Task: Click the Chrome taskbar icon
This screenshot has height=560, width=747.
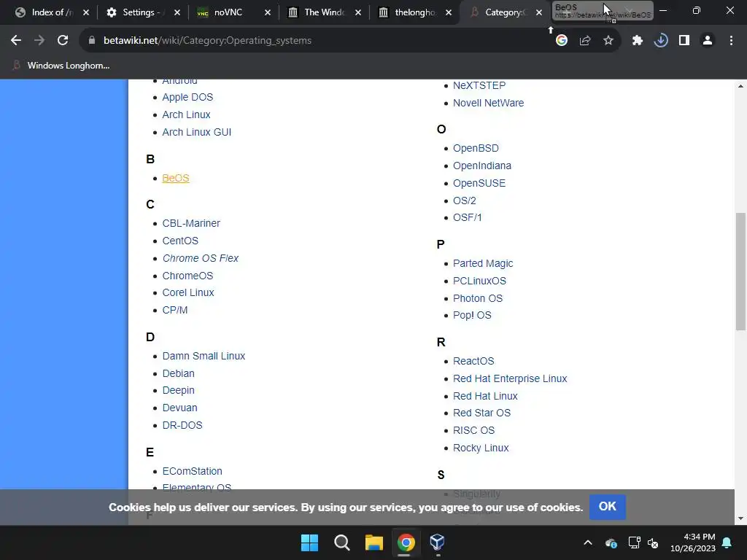Action: pos(406,542)
